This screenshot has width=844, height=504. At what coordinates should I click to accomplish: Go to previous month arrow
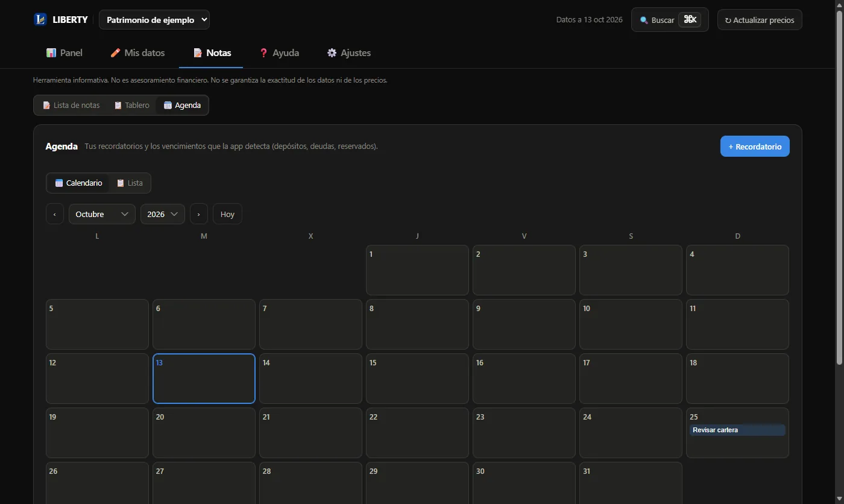pos(55,214)
